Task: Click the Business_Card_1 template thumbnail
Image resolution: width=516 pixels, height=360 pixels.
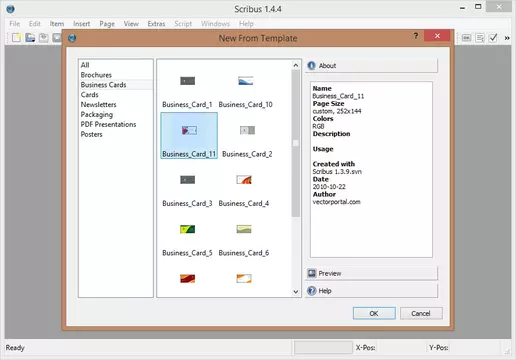Action: pyautogui.click(x=188, y=81)
